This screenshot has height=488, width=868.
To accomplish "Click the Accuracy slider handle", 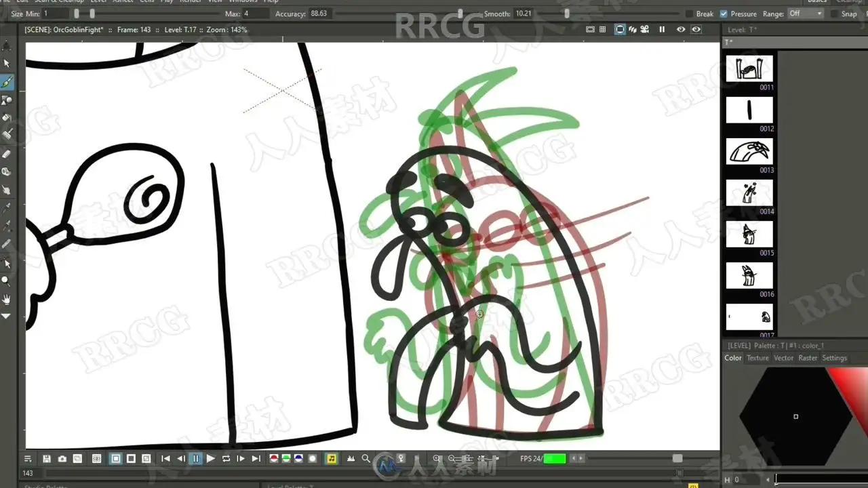I will 460,14.
